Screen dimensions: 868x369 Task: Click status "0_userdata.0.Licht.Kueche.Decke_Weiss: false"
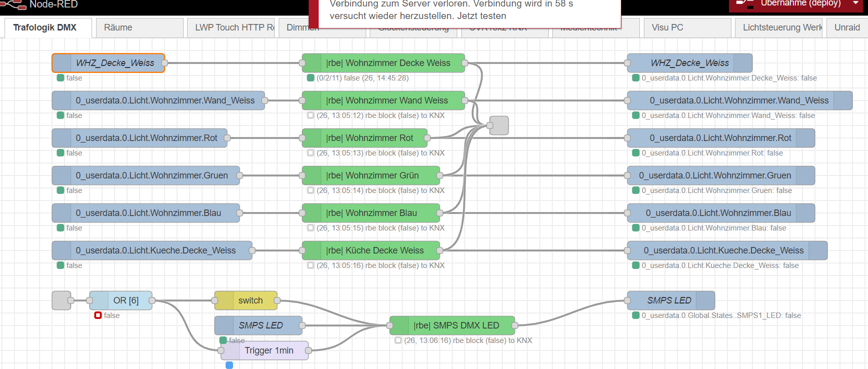tap(720, 265)
